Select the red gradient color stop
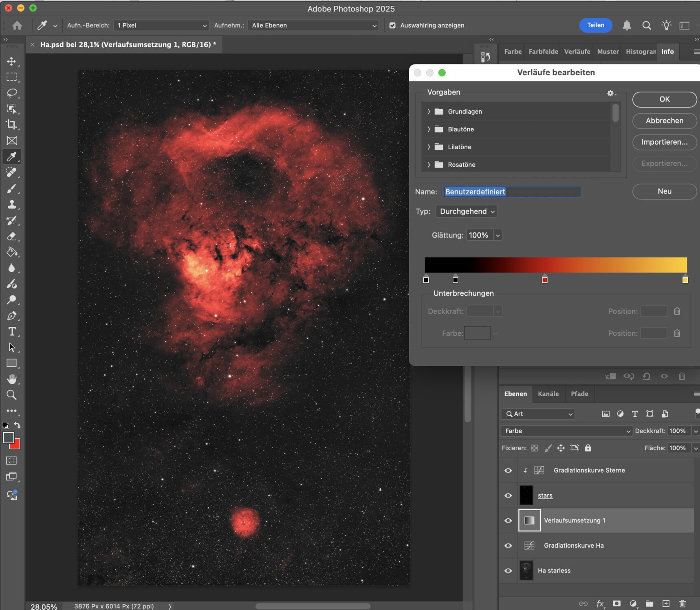This screenshot has height=610, width=700. [545, 280]
